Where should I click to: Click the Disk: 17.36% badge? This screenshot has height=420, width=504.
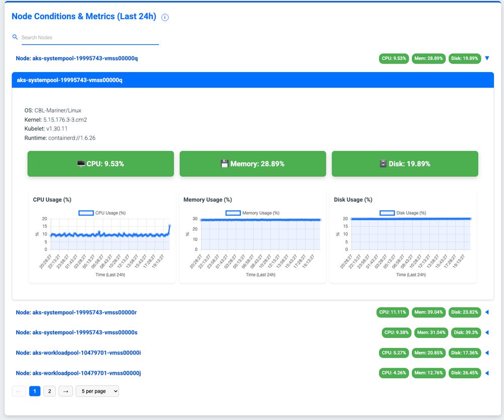click(465, 353)
